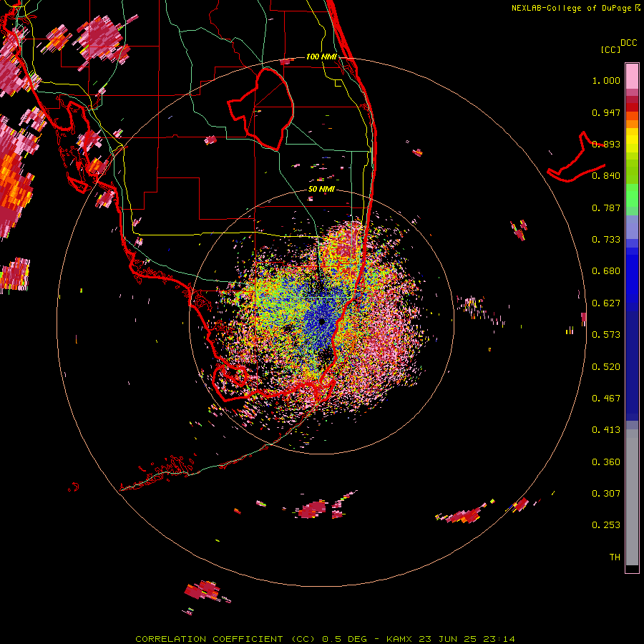Click the 0.360 legend value
This screenshot has width=644, height=644.
coord(606,462)
